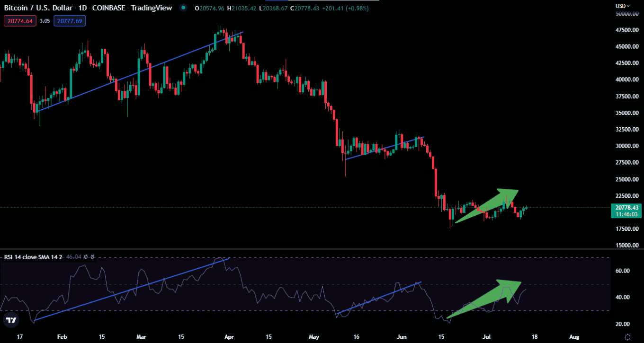The image size is (644, 343).
Task: Click the TradingView text in chart title
Action: [x=152, y=8]
